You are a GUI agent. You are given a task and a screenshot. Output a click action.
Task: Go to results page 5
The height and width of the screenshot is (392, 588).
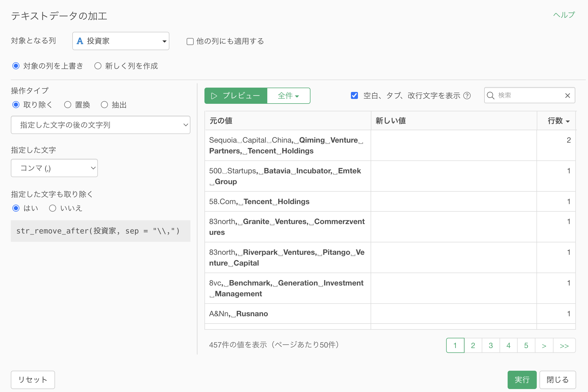click(x=526, y=345)
